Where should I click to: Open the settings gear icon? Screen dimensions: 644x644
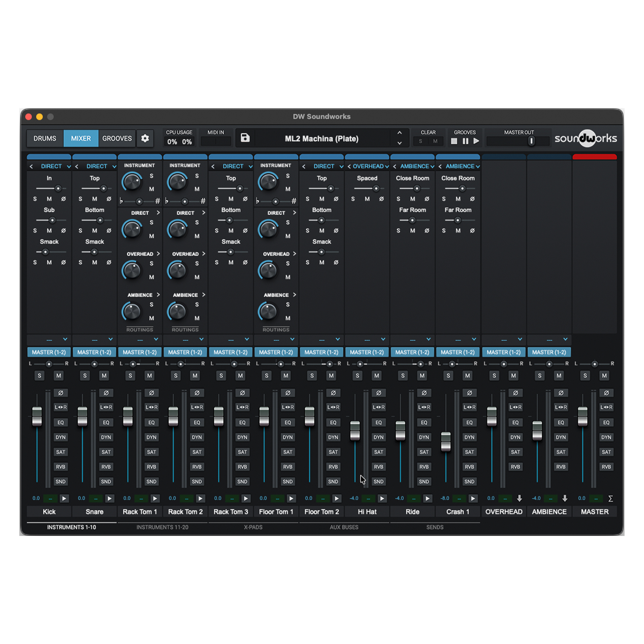145,138
